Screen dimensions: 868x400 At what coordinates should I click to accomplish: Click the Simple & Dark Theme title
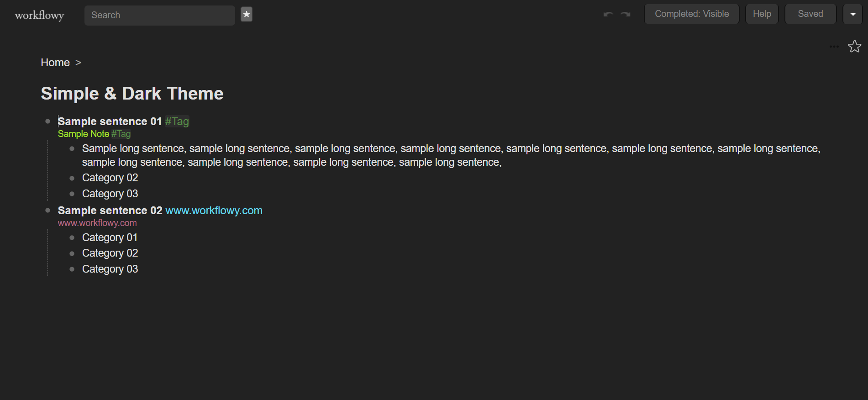[x=132, y=94]
